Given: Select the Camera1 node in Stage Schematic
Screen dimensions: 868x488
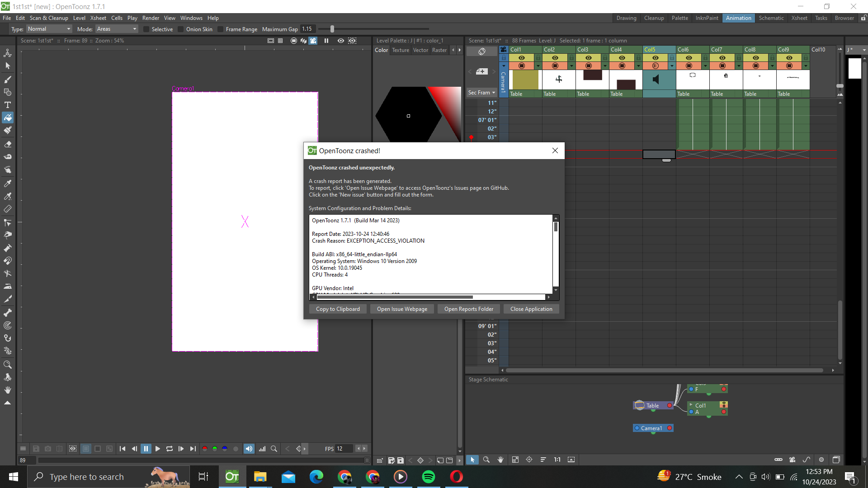Looking at the screenshot, I should tap(653, 428).
